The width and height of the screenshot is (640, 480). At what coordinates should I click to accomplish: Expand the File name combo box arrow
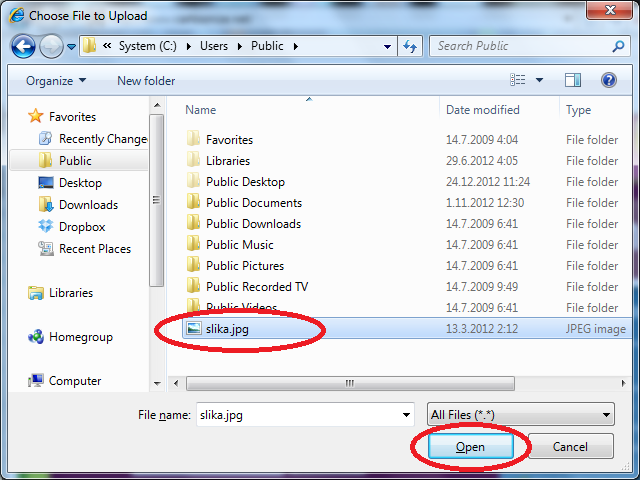[406, 415]
